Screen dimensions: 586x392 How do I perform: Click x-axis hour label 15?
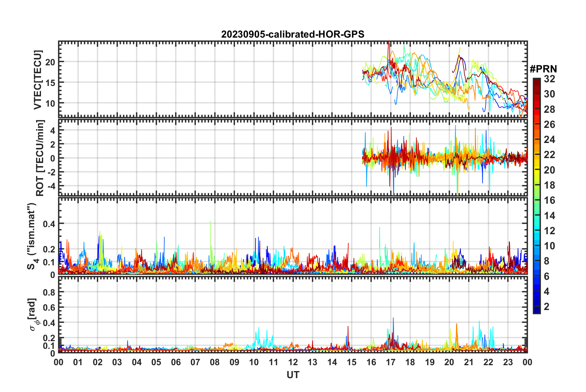(x=352, y=362)
